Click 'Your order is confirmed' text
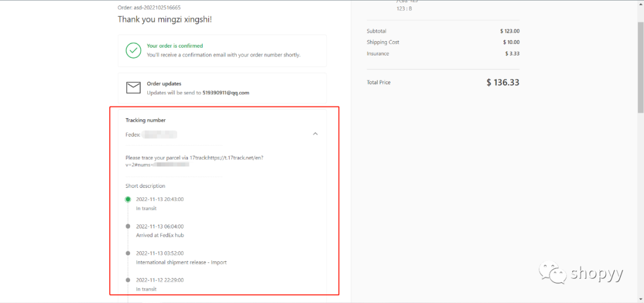 [175, 46]
